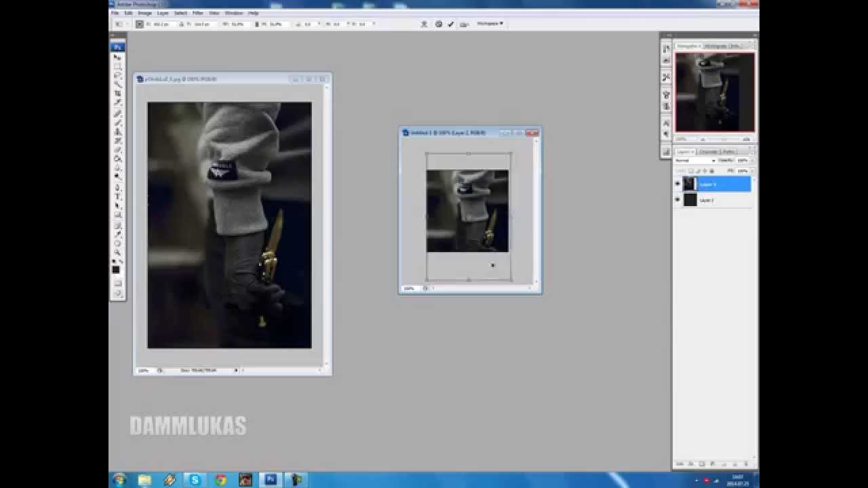Select the Zoom tool
The width and height of the screenshot is (868, 488).
pos(117,251)
